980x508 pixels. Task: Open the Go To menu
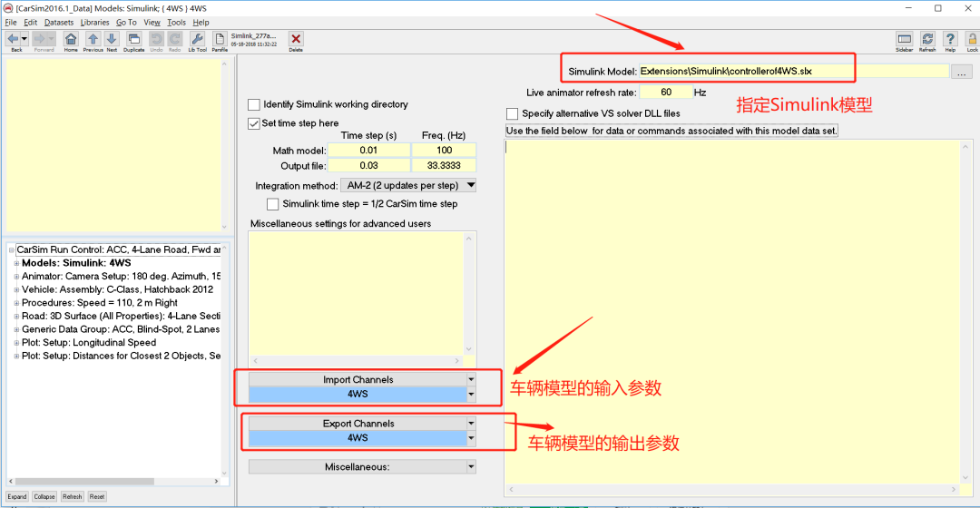(126, 23)
